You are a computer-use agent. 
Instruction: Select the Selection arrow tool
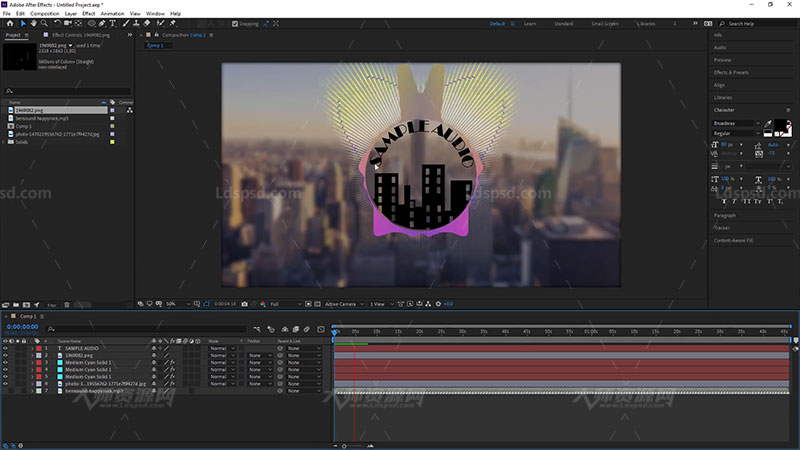[23, 23]
